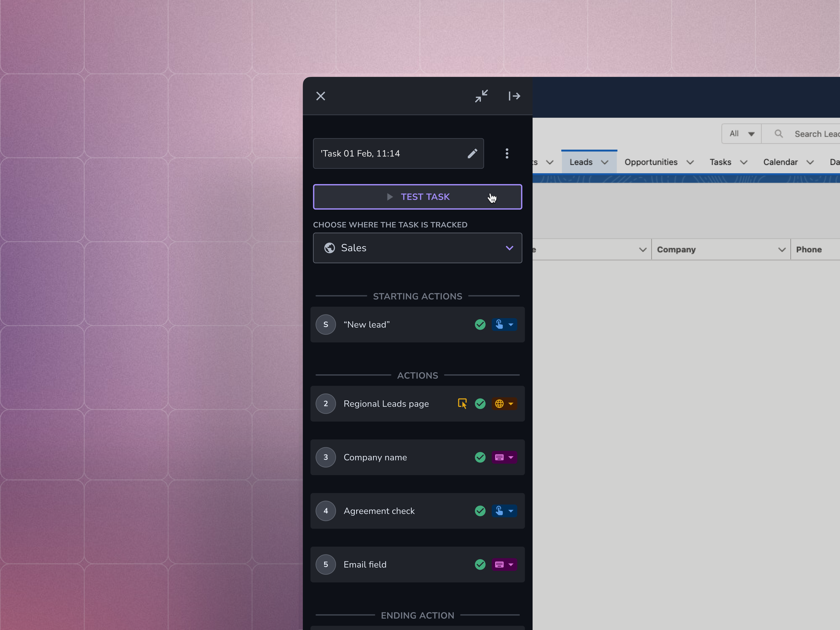Close the task panel with X icon
Viewport: 840px width, 630px height.
tap(321, 96)
